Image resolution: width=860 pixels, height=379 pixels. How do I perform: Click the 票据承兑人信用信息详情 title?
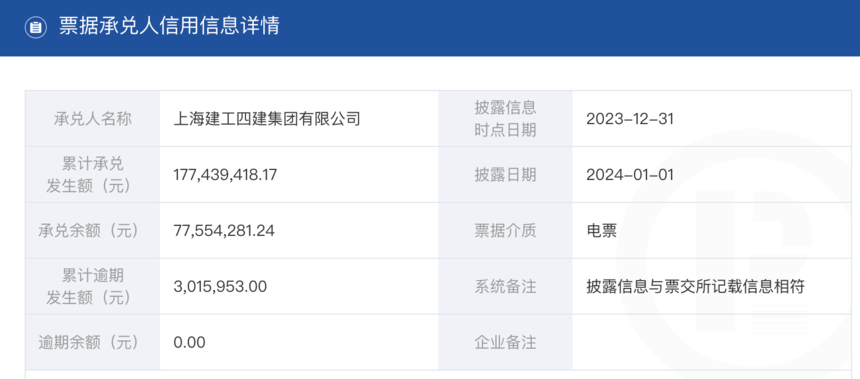169,26
